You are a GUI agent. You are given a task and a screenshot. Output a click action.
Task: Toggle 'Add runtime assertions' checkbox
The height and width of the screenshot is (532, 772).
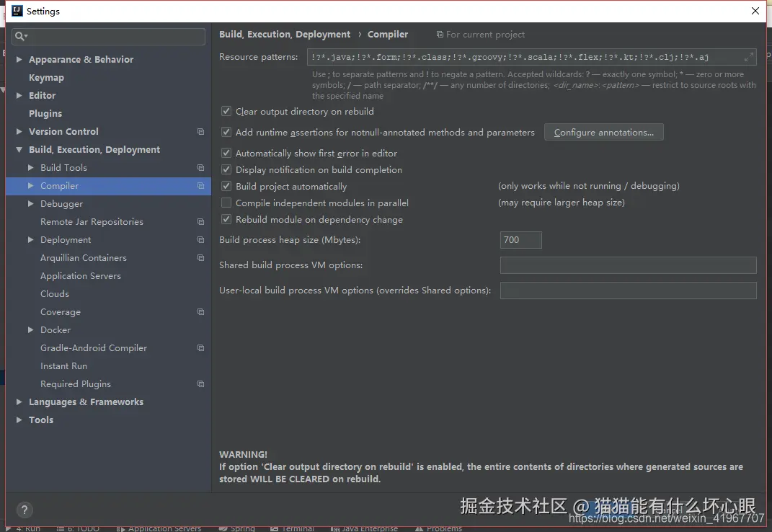pos(226,132)
